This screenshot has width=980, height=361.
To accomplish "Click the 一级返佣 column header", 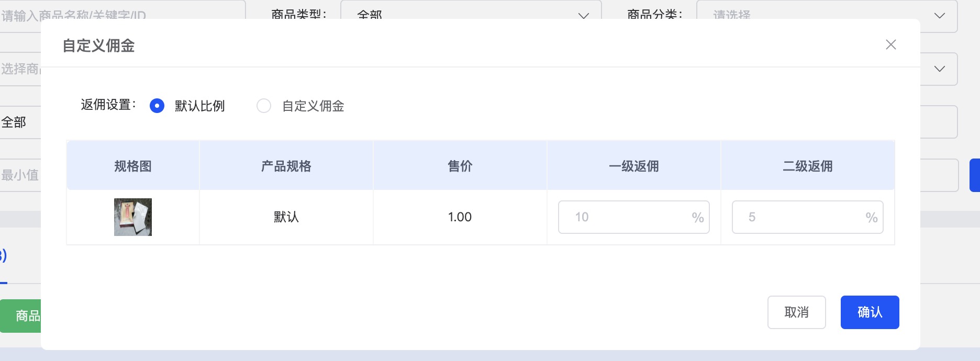I will pyautogui.click(x=633, y=166).
